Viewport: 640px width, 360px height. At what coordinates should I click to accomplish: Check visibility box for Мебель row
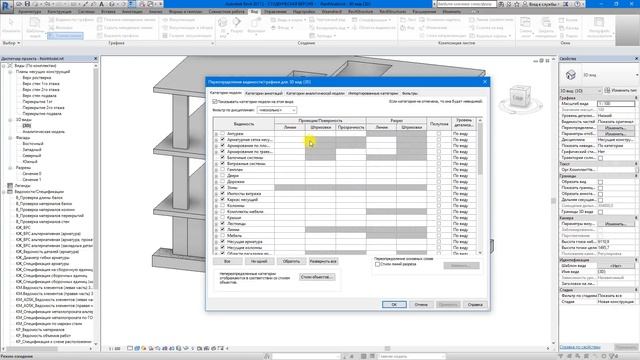(222, 236)
